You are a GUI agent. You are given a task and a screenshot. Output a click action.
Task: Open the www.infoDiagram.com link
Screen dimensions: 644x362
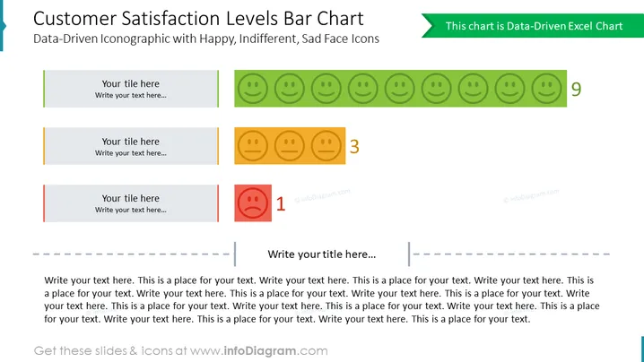[258, 351]
